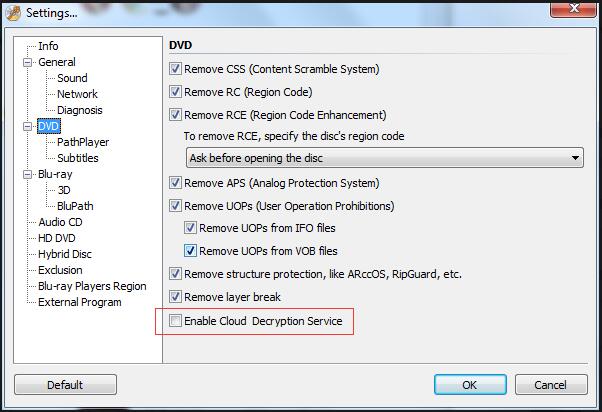This screenshot has width=602, height=412.
Task: Disable Remove layer break option
Action: [x=176, y=297]
